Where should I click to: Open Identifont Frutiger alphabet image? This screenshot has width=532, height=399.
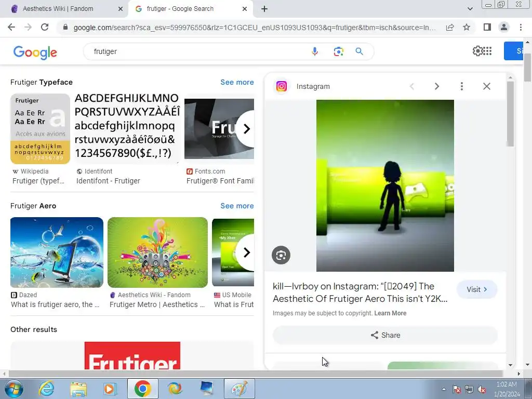tap(127, 126)
